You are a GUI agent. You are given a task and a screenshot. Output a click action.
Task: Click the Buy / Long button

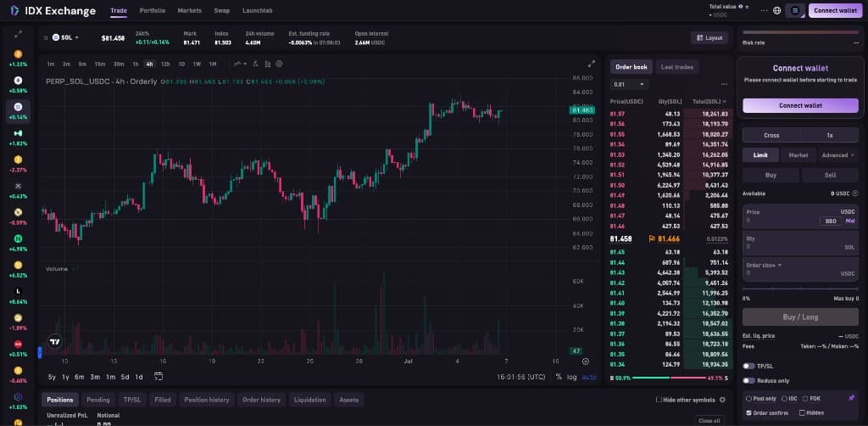(x=800, y=317)
